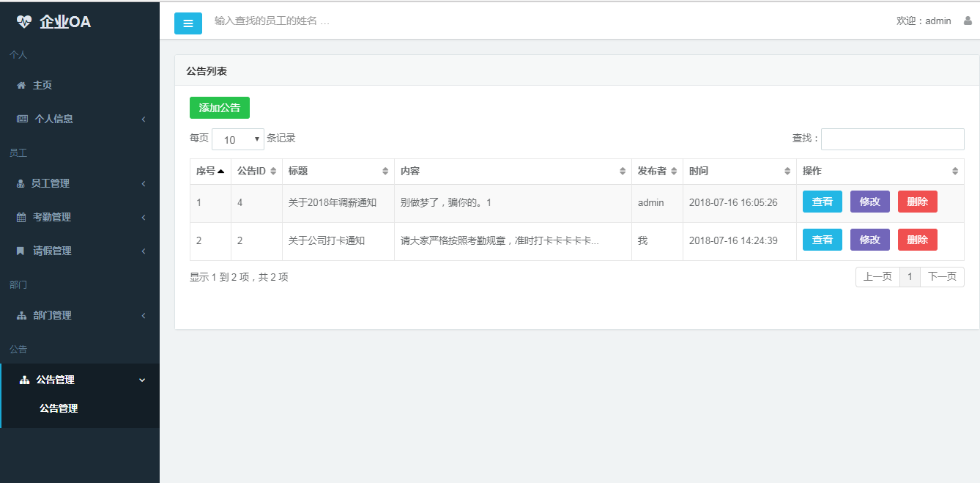Click the user avatar icon next to admin
The width and height of the screenshot is (980, 483).
(x=968, y=21)
